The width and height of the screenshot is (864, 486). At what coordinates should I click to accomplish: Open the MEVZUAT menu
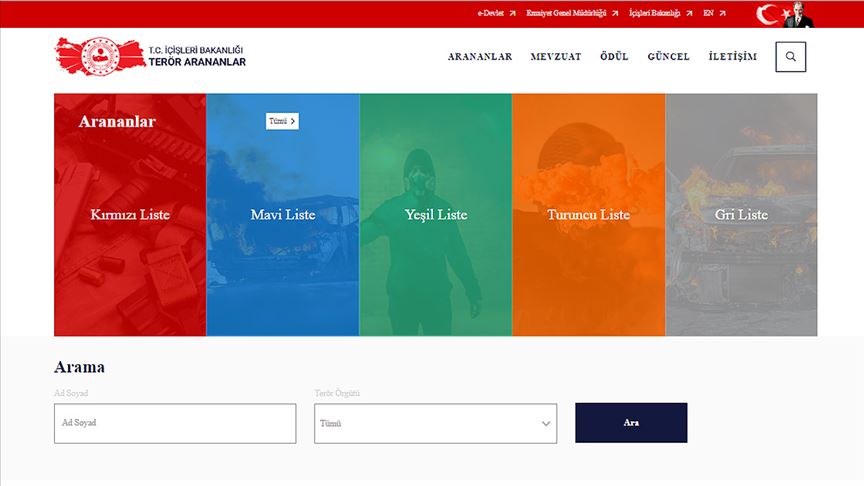click(556, 57)
